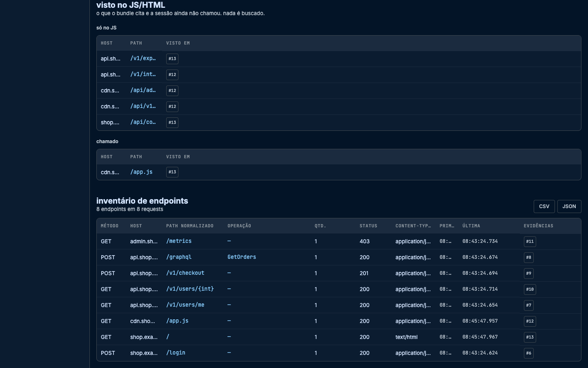Image resolution: width=588 pixels, height=368 pixels.
Task: Open evidence #10 for /v1/users/{int}
Action: pos(530,289)
